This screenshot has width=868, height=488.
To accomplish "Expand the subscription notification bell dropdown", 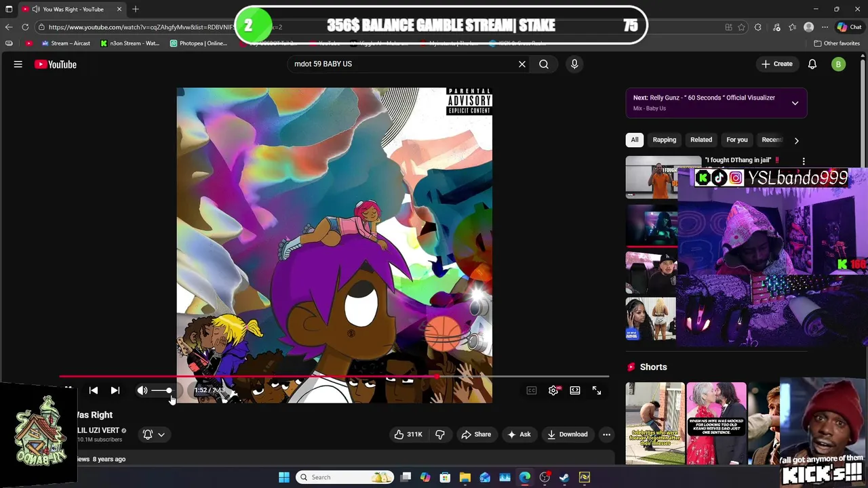I will 154,434.
